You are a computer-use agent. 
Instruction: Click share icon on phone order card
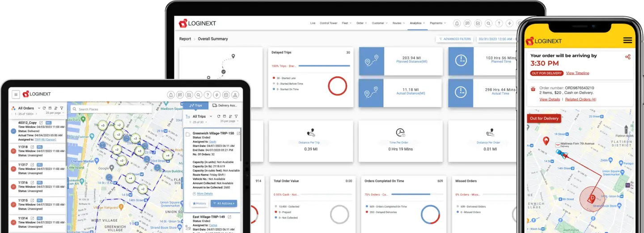[628, 57]
